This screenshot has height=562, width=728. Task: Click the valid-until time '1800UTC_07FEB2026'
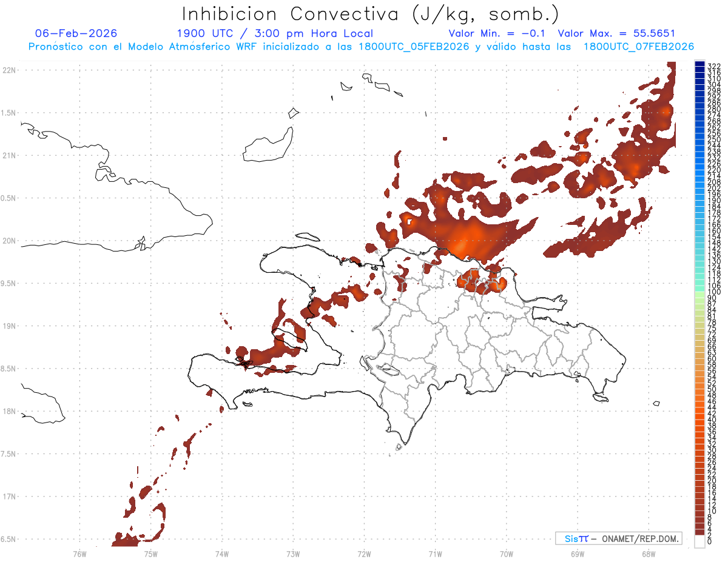click(x=638, y=47)
